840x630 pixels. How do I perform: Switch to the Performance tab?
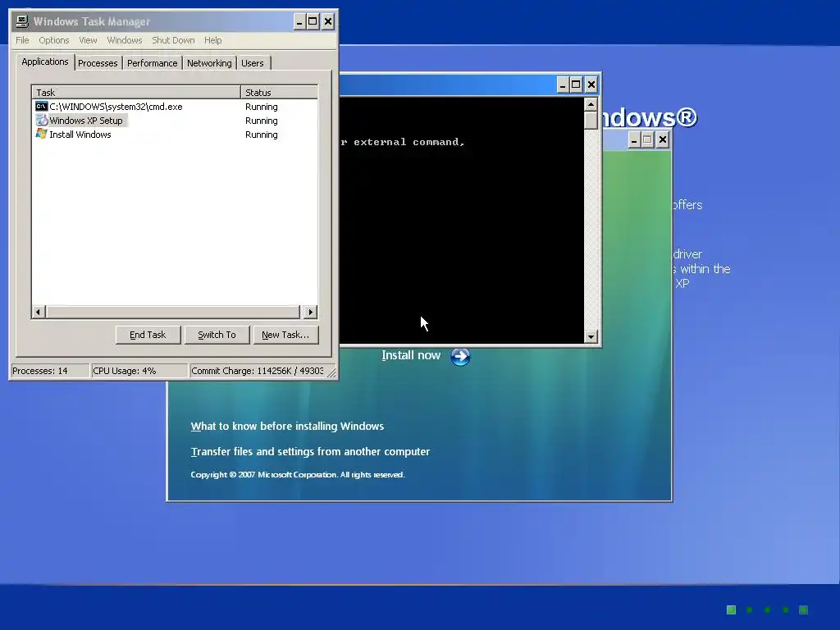coord(152,63)
